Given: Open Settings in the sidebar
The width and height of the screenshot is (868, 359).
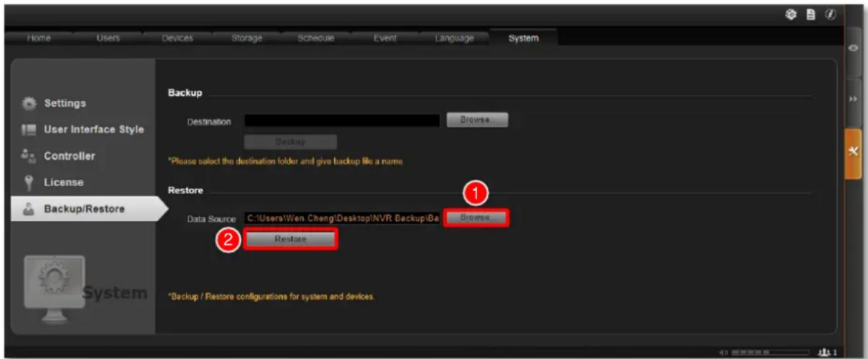Looking at the screenshot, I should click(65, 103).
